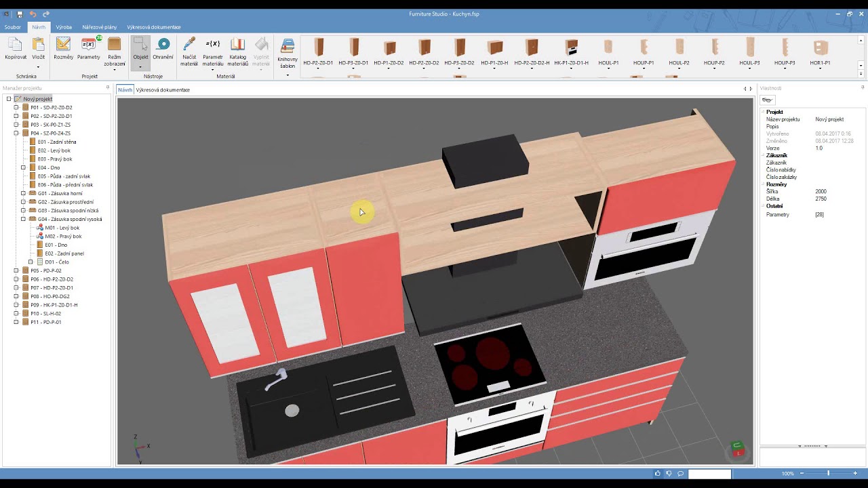Select E03 - Pravý bok in project tree
Image resolution: width=868 pixels, height=488 pixels.
[x=54, y=159]
